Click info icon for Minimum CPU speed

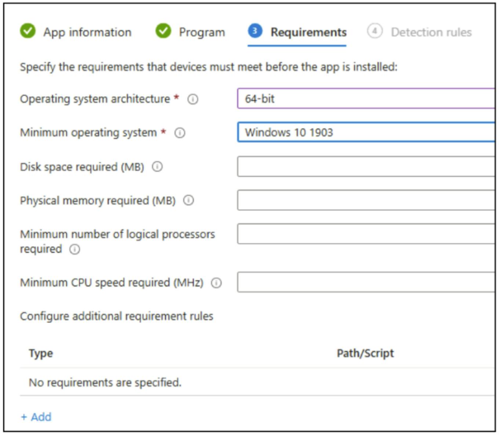click(216, 283)
